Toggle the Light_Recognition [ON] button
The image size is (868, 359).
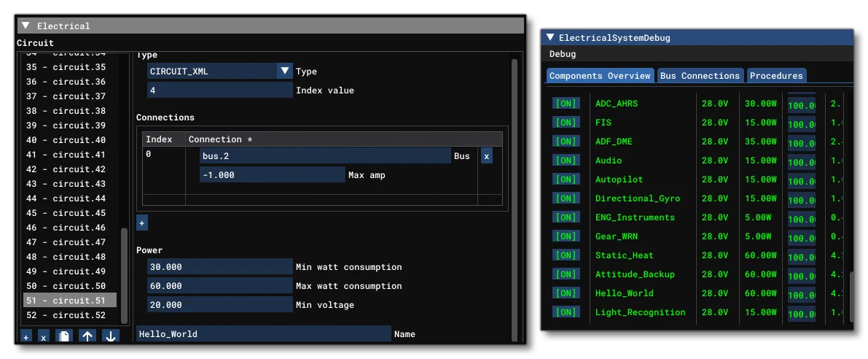click(x=566, y=312)
